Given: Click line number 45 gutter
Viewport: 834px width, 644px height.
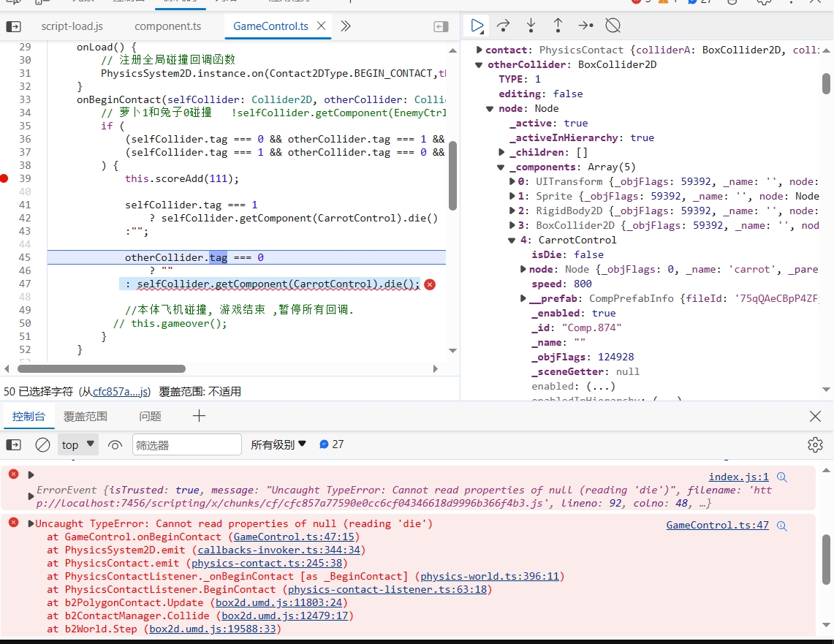Looking at the screenshot, I should 25,257.
